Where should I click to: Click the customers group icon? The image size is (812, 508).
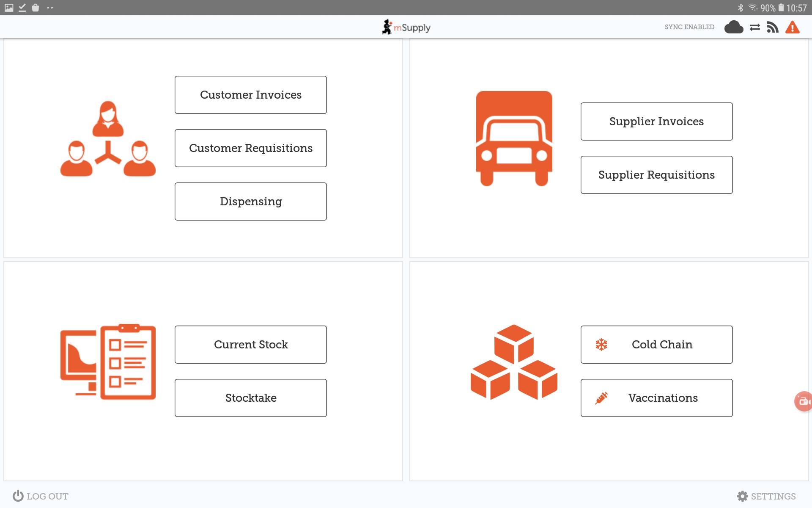[108, 138]
